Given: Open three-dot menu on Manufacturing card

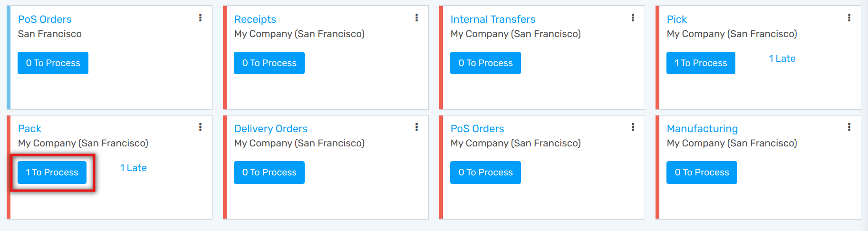Looking at the screenshot, I should pyautogui.click(x=849, y=127).
